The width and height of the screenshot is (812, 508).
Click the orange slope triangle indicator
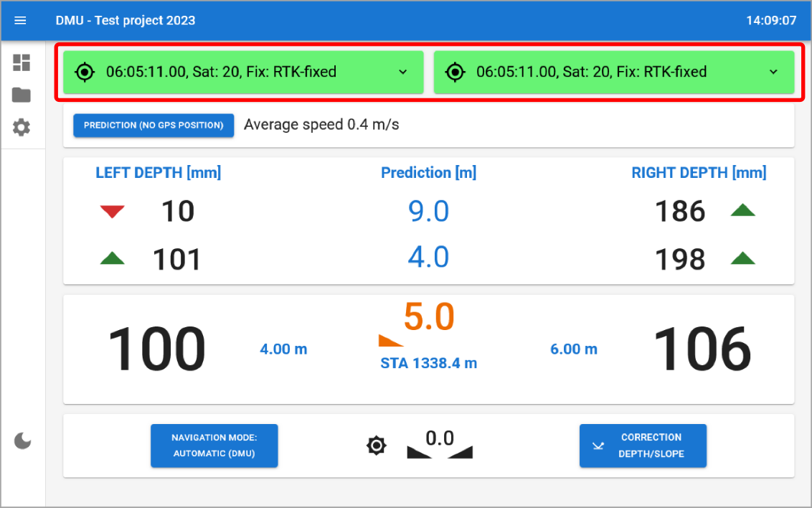(x=391, y=340)
